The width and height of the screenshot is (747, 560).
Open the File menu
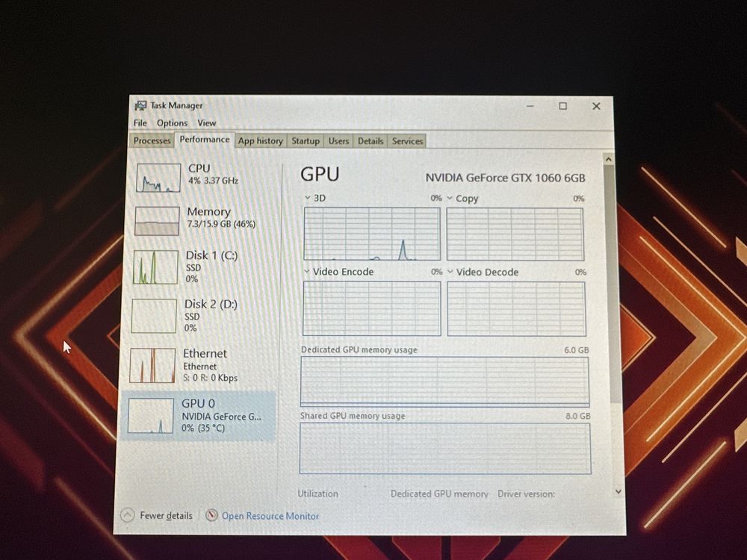click(140, 123)
